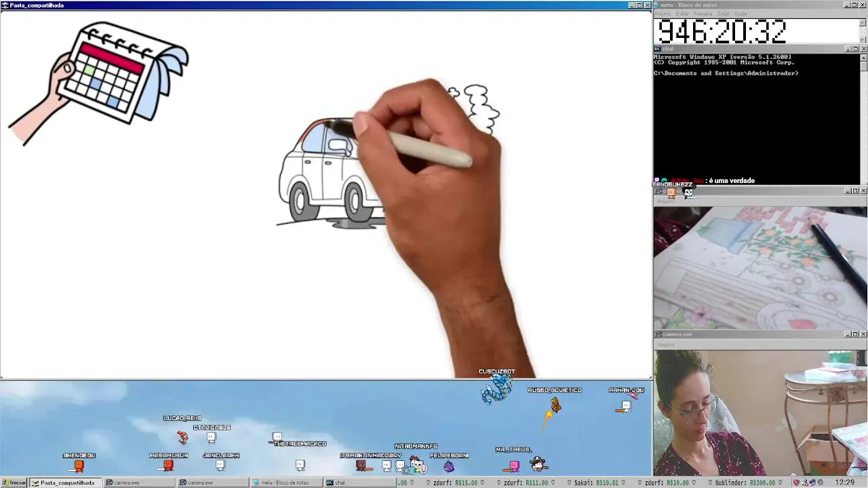Click the RUSSO_SOVIETICO avatar
The image size is (868, 488).
pos(555,405)
